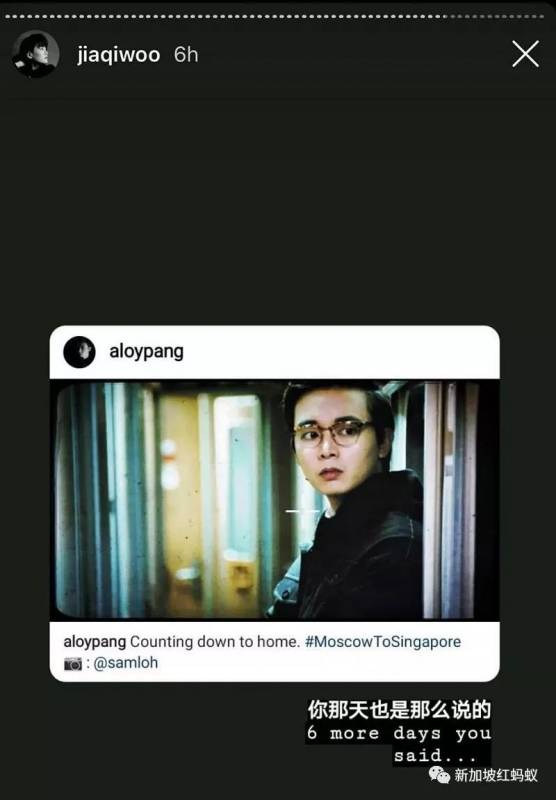Click the WeChat logo watermark icon
The image size is (556, 800).
(x=439, y=775)
